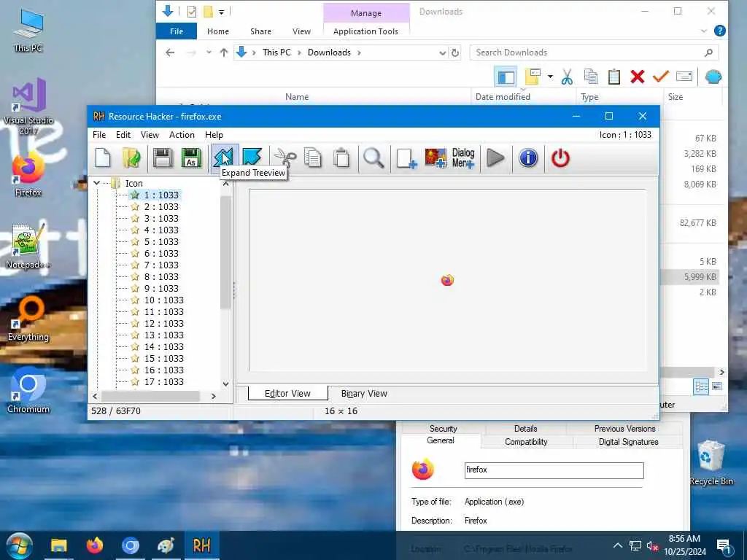Sort Explorer by Size column
Viewport: 747px width, 560px height.
pyautogui.click(x=676, y=97)
